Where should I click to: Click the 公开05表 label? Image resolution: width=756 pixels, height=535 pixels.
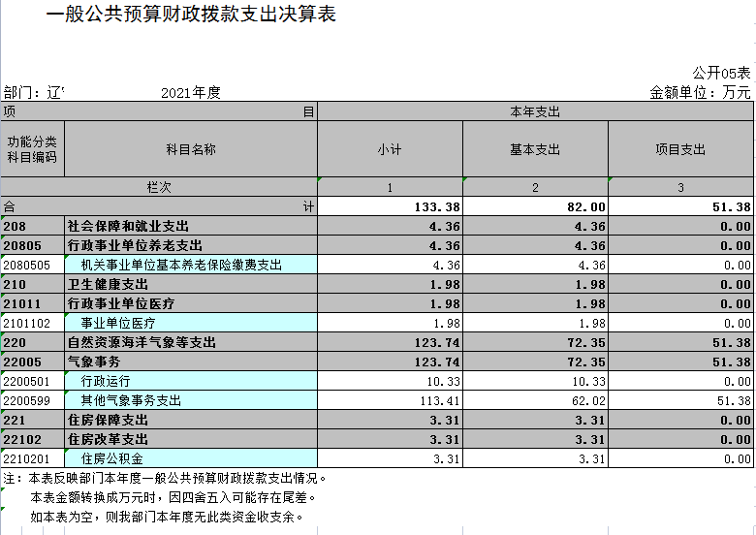pos(721,74)
